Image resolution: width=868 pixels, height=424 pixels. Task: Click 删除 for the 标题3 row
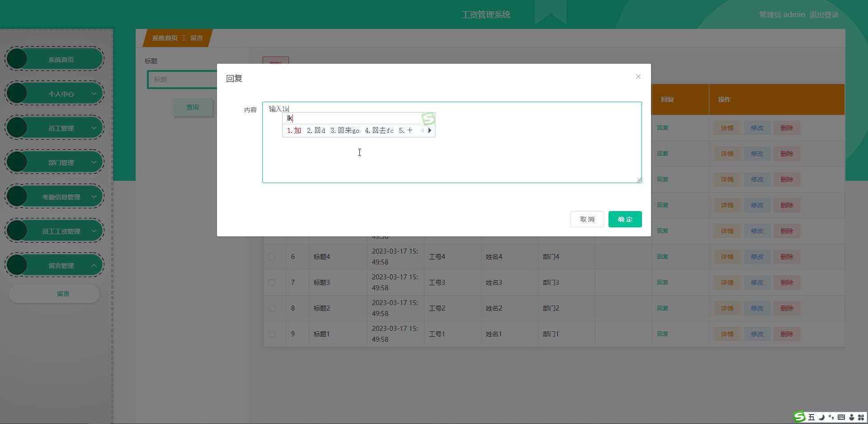point(787,283)
